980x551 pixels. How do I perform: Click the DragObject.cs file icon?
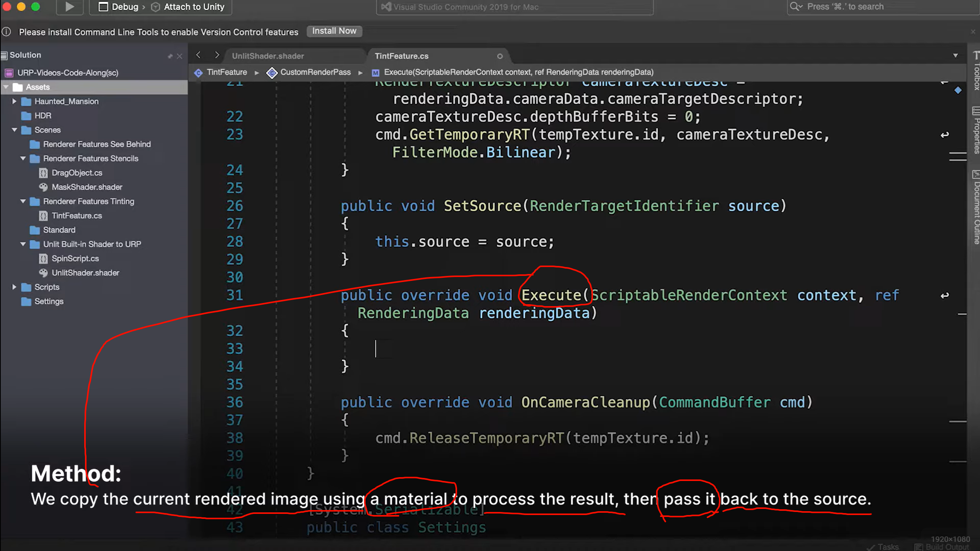pos(43,173)
